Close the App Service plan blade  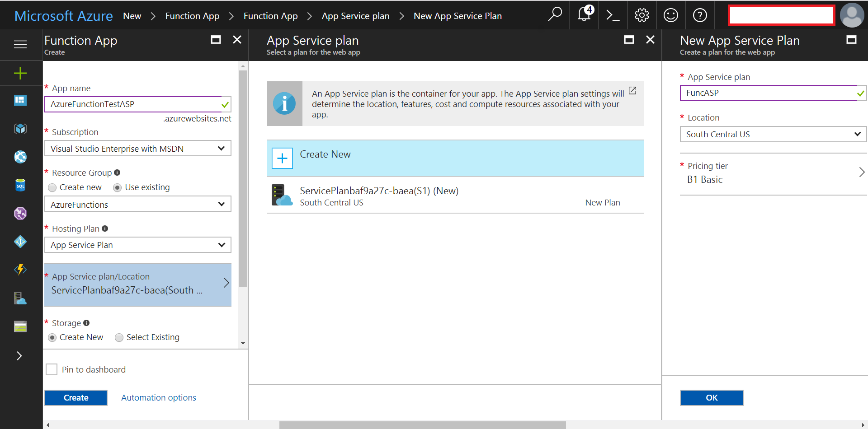(x=650, y=40)
